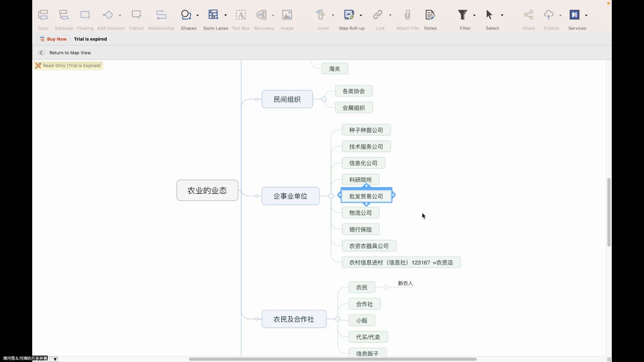Click Buy Now link
The width and height of the screenshot is (644, 362).
(x=57, y=39)
